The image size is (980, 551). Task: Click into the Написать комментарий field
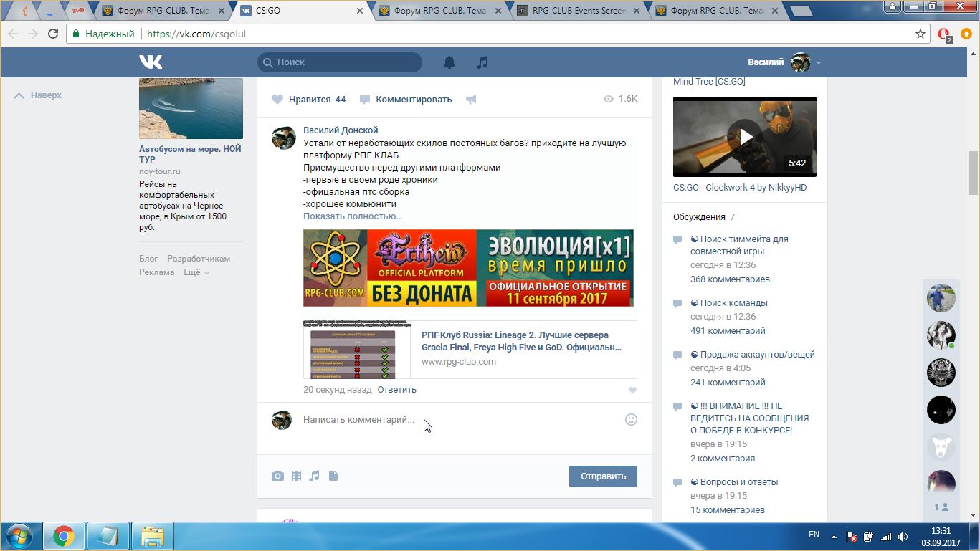pos(459,420)
